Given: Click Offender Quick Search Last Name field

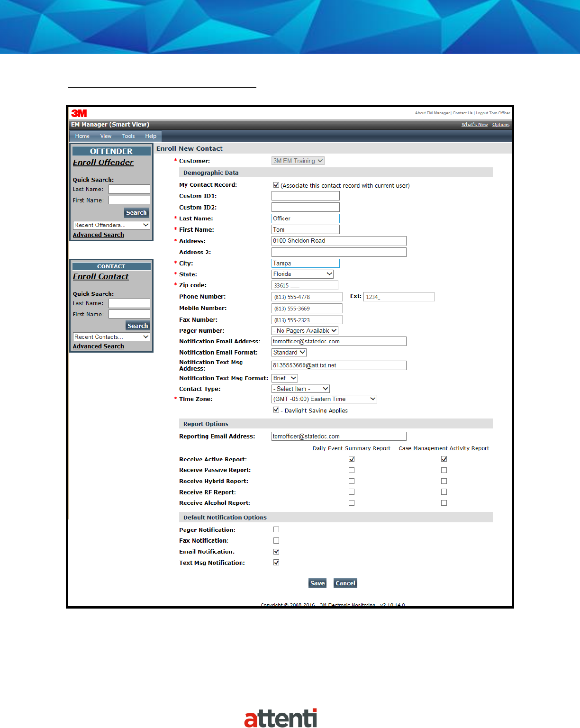Looking at the screenshot, I should pyautogui.click(x=129, y=189).
